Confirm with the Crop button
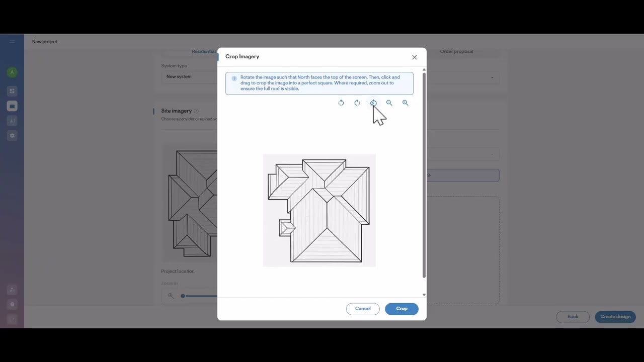Screen dimensions: 644x362 coord(401,309)
